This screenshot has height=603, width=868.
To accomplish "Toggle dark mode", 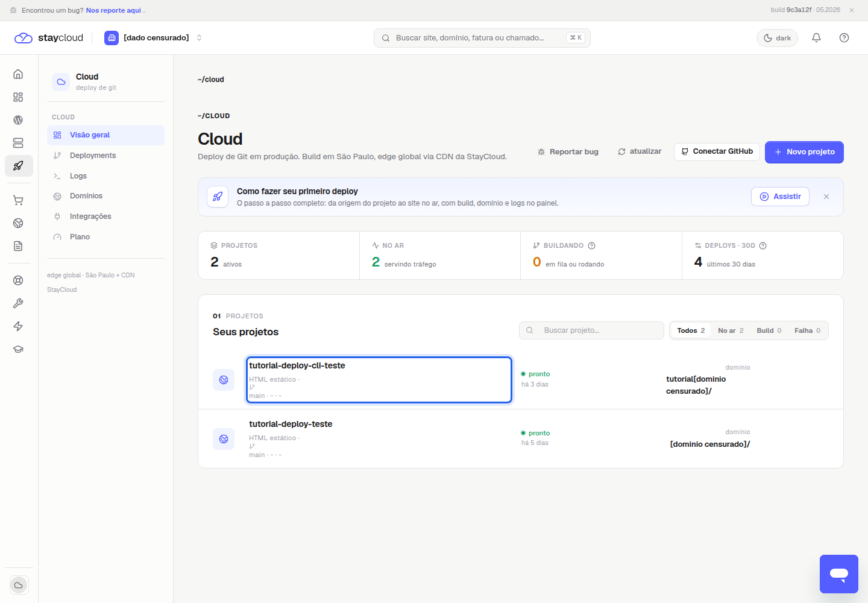I will (778, 38).
